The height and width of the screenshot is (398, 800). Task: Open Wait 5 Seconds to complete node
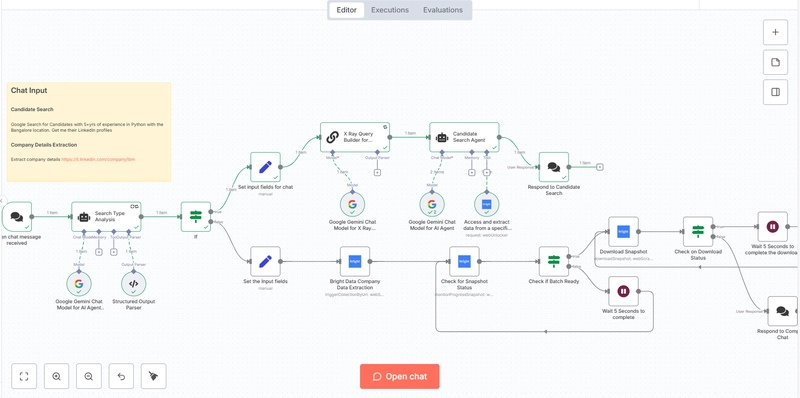(x=623, y=291)
